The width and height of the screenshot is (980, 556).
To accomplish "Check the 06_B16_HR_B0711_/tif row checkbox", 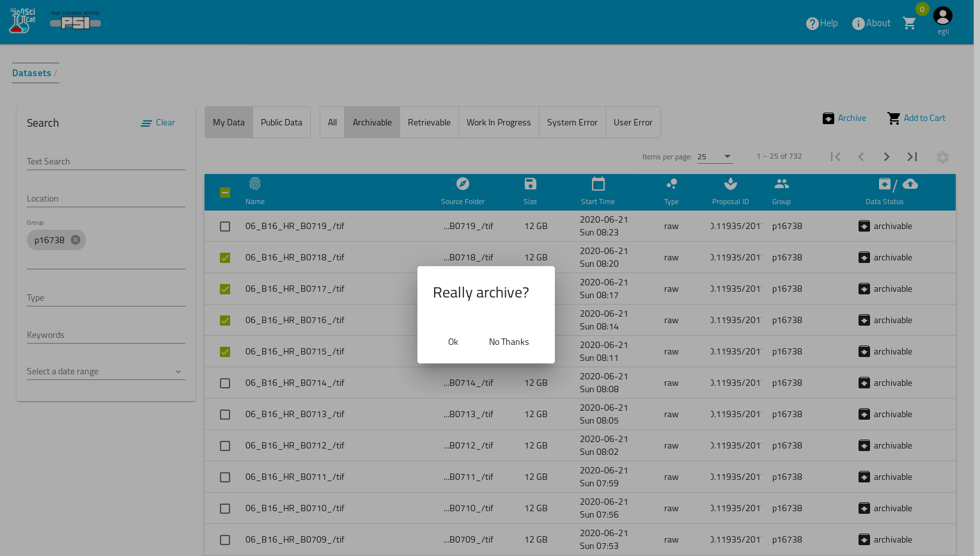I will point(225,477).
